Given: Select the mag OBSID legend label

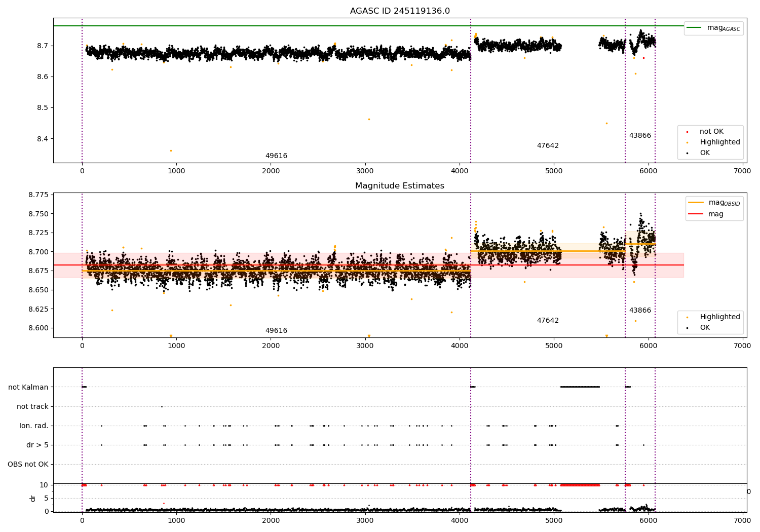Looking at the screenshot, I should tap(725, 203).
